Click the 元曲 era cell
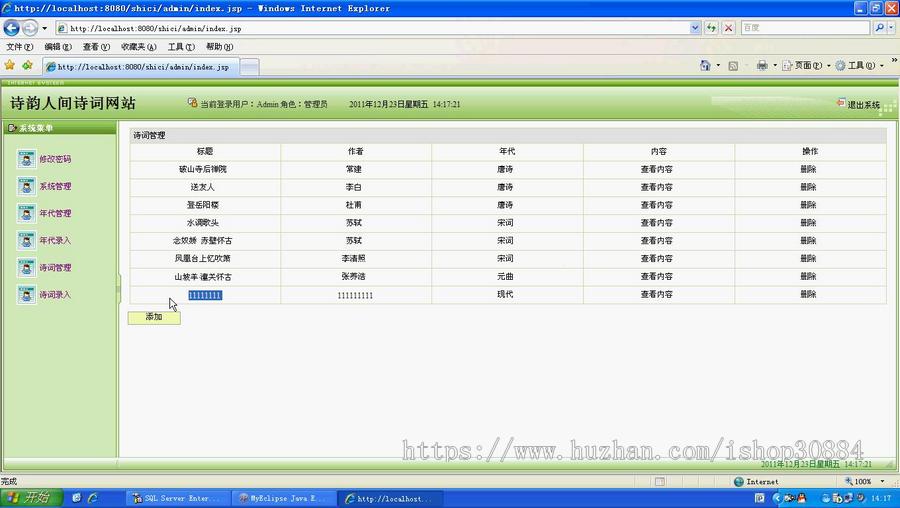The width and height of the screenshot is (900, 508). point(505,276)
